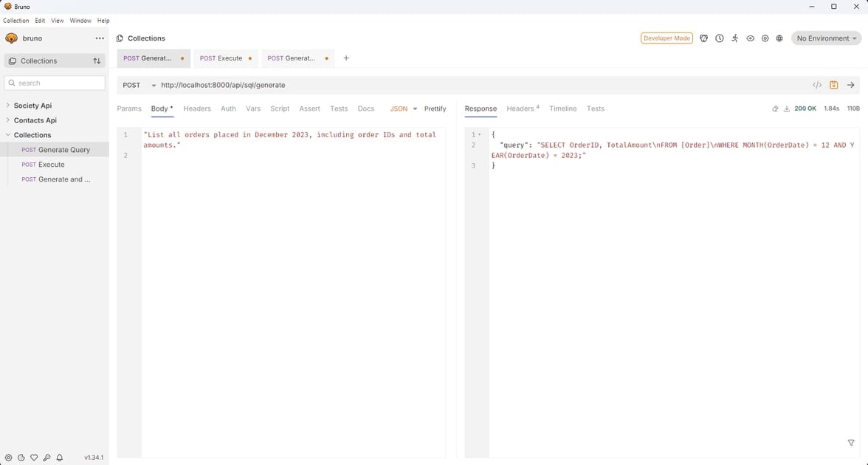
Task: Download the response with the download icon
Action: click(x=787, y=109)
